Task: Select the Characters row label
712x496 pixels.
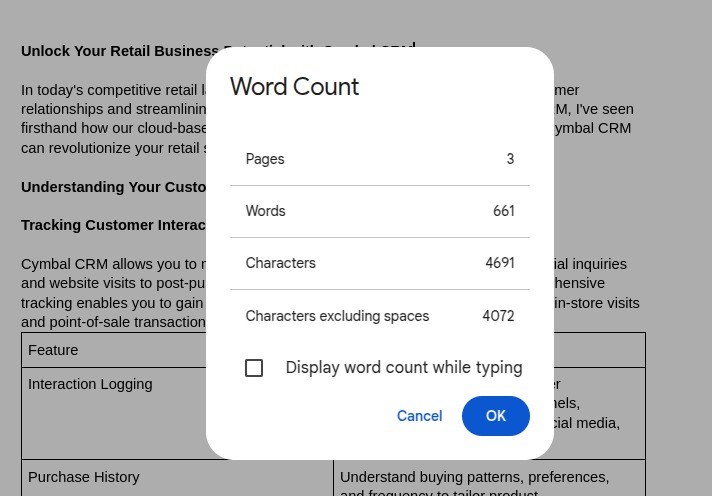Action: [x=280, y=263]
